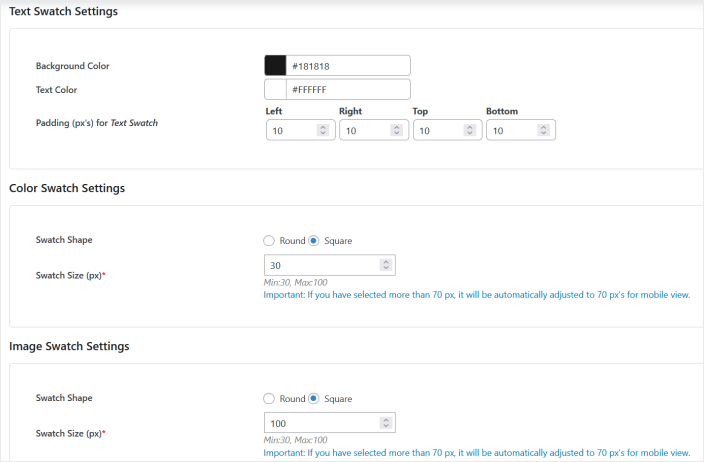Viewport: 704px width, 462px height.
Task: Click the Image Swatch Size spinner arrows
Action: (x=386, y=423)
